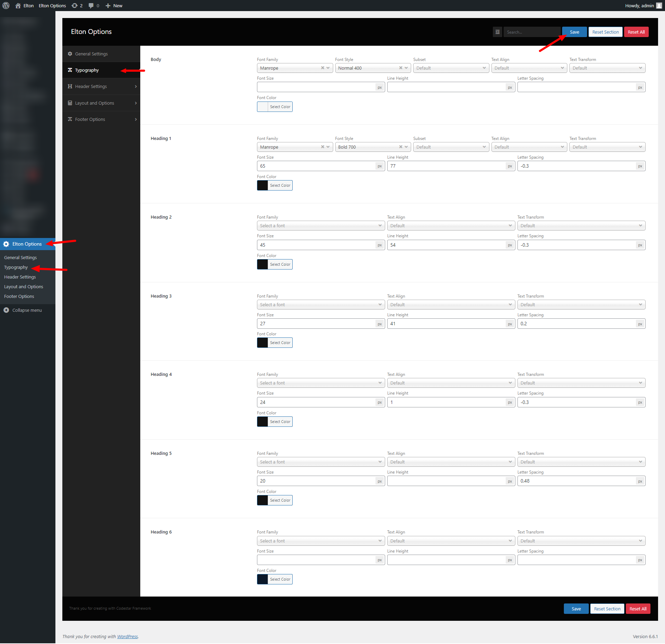
Task: Open Heading 2 Font Family dropdown
Action: (x=320, y=226)
